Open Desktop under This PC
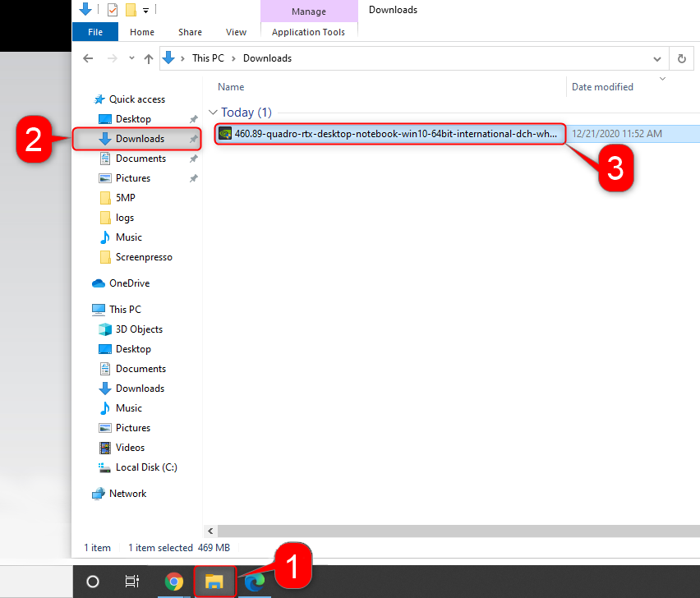The width and height of the screenshot is (700, 598). [133, 349]
